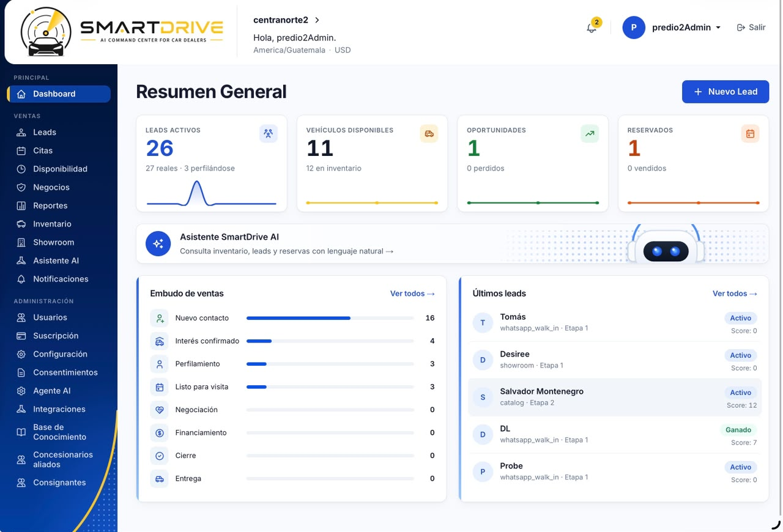The height and width of the screenshot is (532, 783).
Task: Click the Vehículos Disponibles car icon
Action: pyautogui.click(x=429, y=133)
